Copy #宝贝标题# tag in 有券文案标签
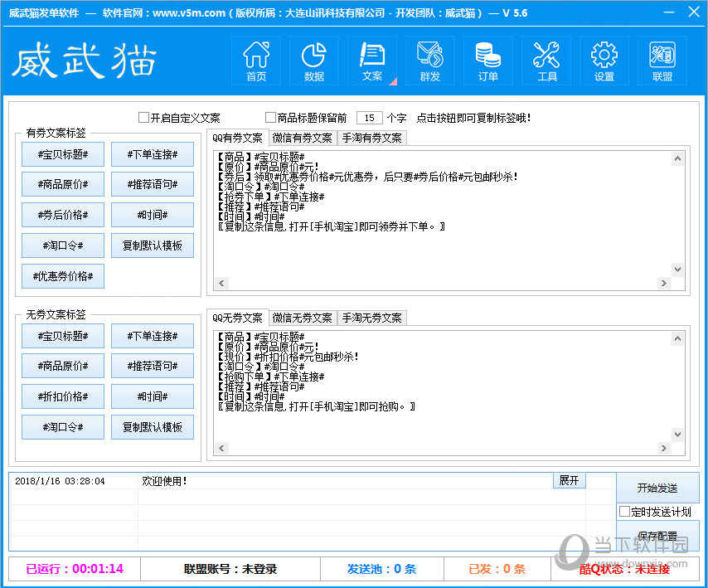708x588 pixels. click(x=63, y=154)
